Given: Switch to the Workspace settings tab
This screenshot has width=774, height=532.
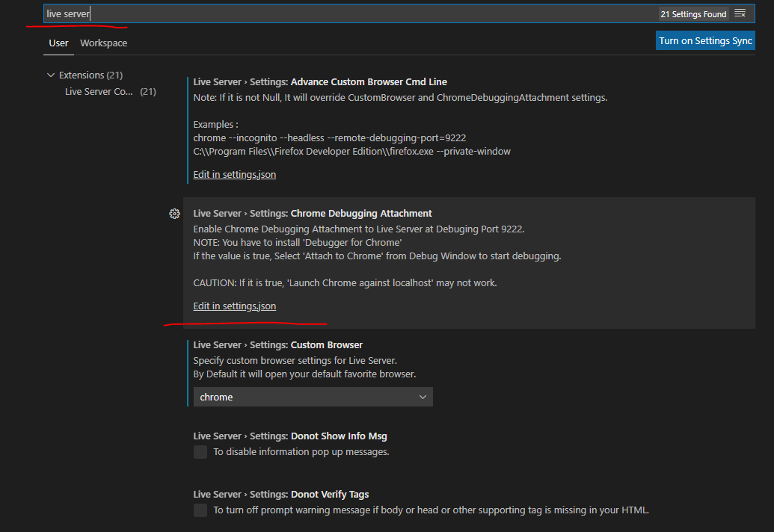Looking at the screenshot, I should click(x=104, y=43).
